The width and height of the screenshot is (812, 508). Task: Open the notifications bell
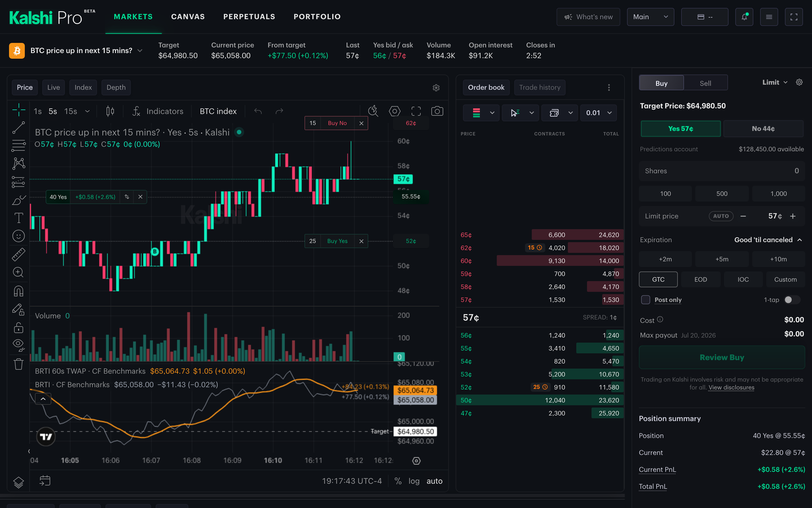[x=744, y=17]
